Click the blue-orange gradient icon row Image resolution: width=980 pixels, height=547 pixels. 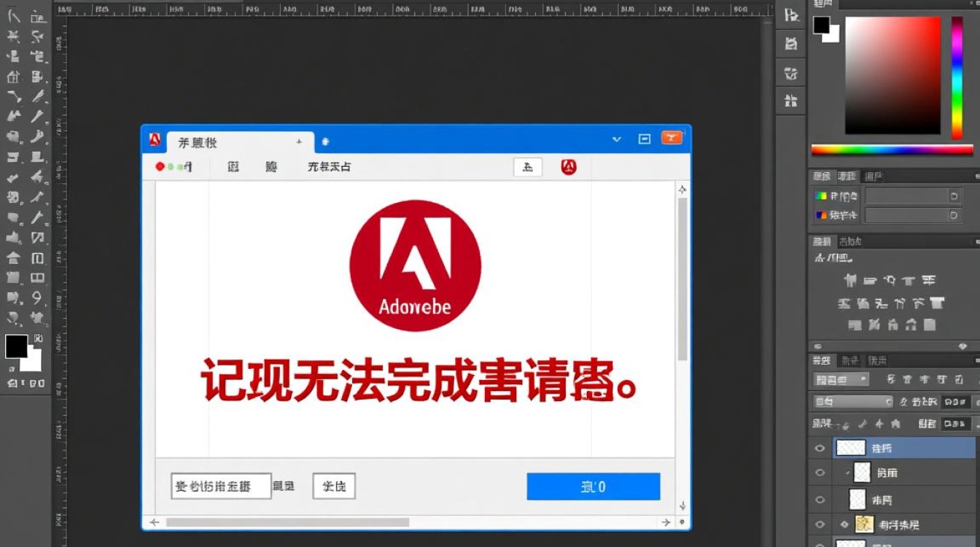coord(836,216)
